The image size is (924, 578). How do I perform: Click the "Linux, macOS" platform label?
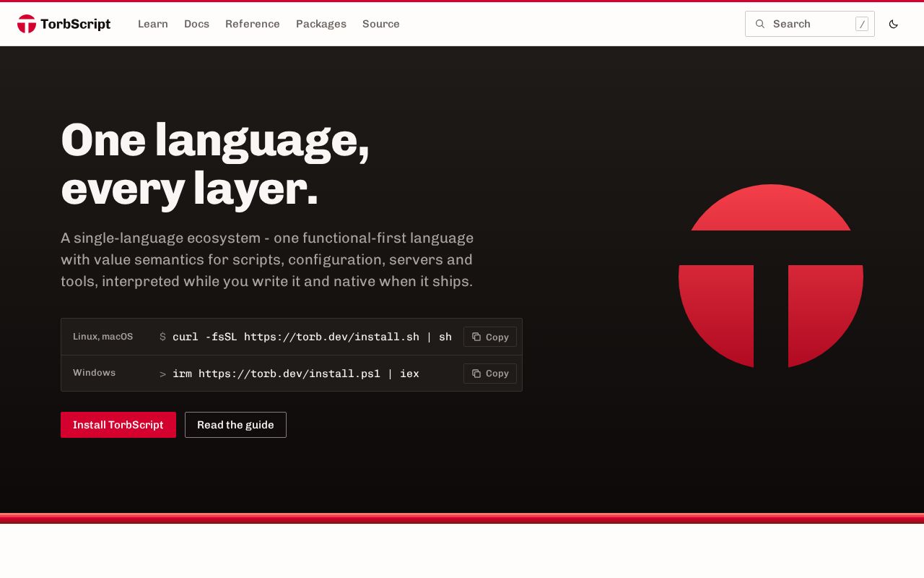[103, 337]
